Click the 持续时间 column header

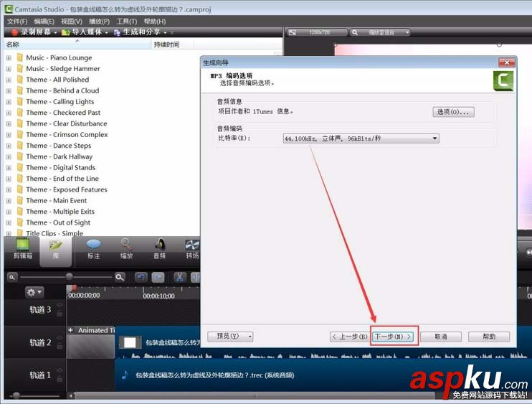tap(173, 44)
